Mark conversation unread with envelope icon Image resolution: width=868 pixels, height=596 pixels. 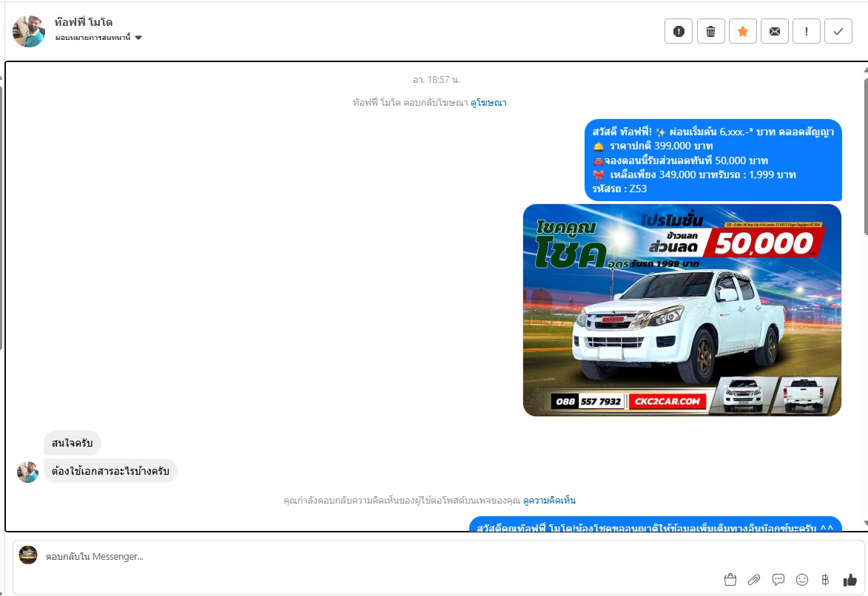pyautogui.click(x=775, y=32)
